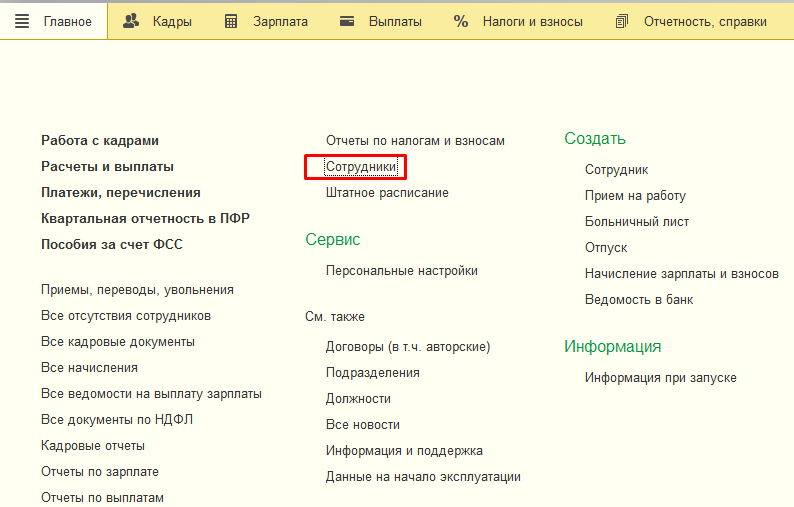Create a new Сотрудник
The height and width of the screenshot is (507, 794).
(616, 170)
